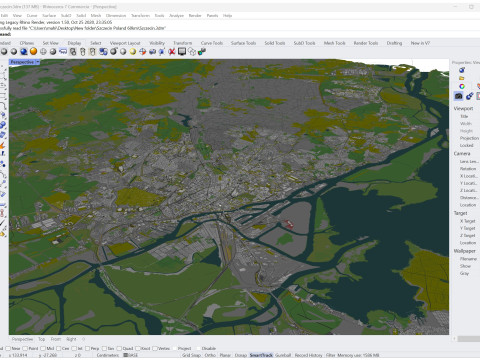Click the black monitor screen toolbar icon
480x360 pixels.
pyautogui.click(x=182, y=51)
